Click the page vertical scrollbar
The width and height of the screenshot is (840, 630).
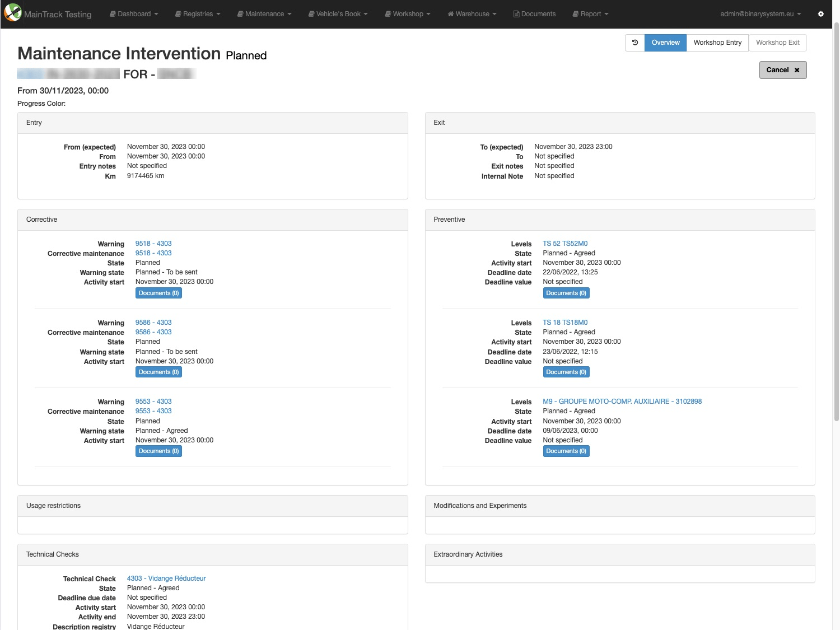click(x=836, y=224)
